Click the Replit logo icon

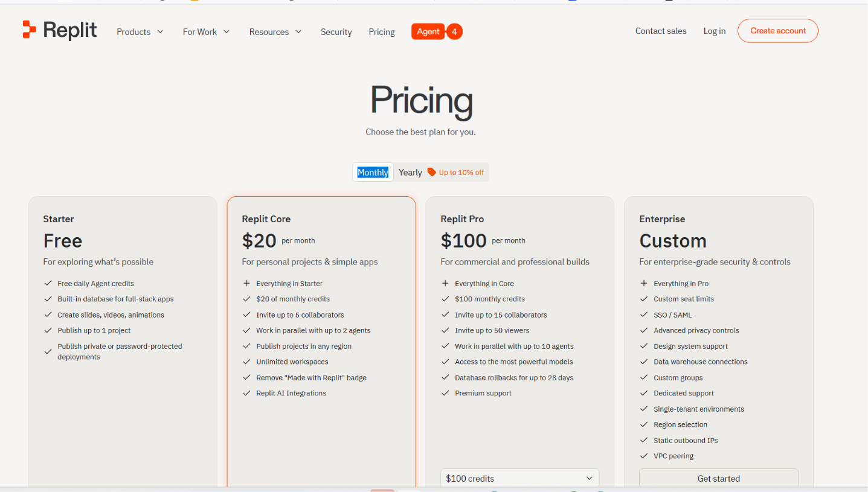pos(30,30)
